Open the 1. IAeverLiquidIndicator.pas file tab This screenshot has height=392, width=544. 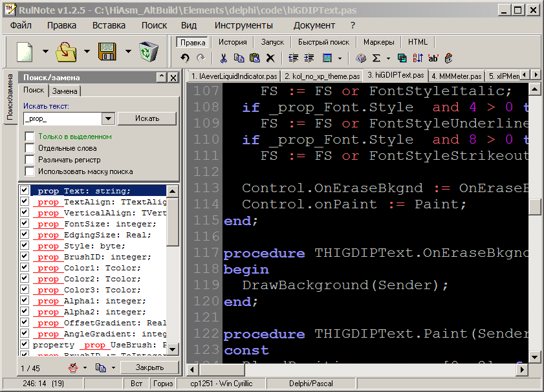[x=235, y=76]
